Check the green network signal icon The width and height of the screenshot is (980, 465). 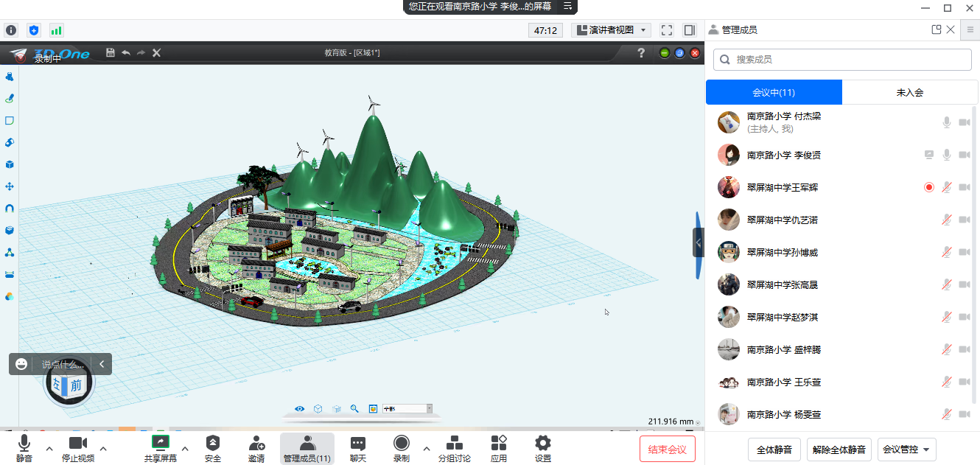[x=56, y=30]
